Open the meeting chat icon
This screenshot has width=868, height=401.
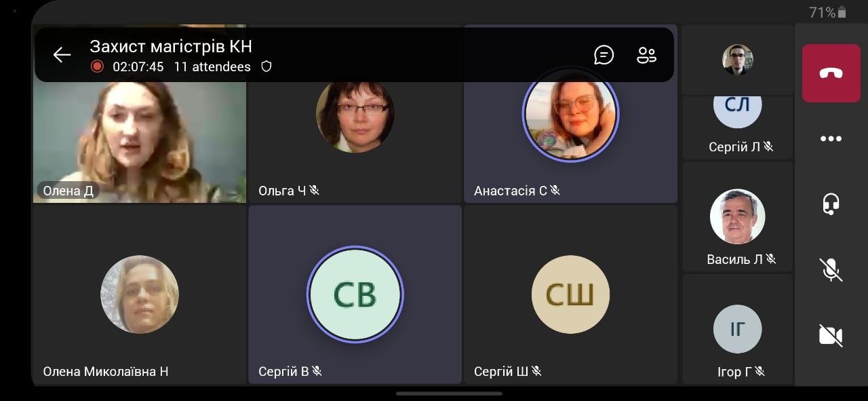click(604, 55)
